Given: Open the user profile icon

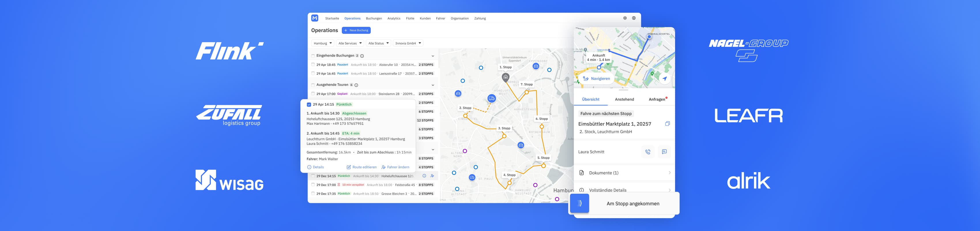Looking at the screenshot, I should pos(634,18).
